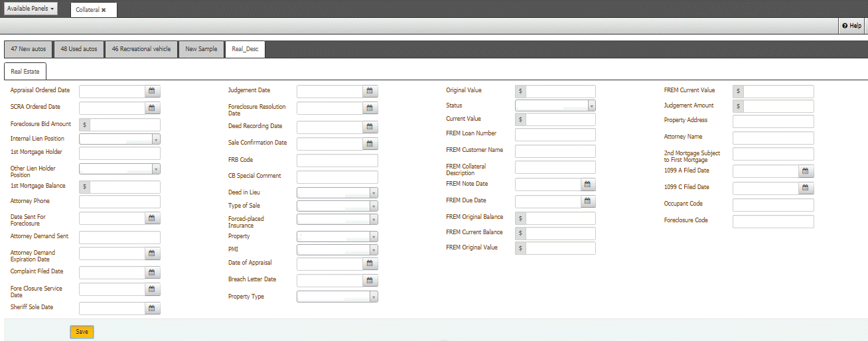Focus the FREM Loan Number field

[555, 135]
